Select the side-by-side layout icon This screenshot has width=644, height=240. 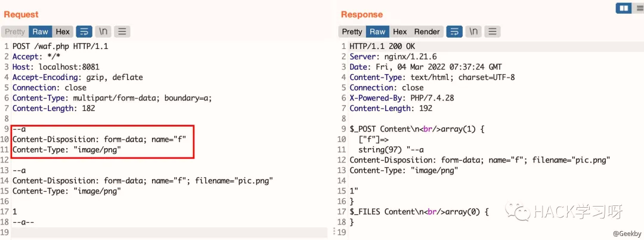coord(624,8)
